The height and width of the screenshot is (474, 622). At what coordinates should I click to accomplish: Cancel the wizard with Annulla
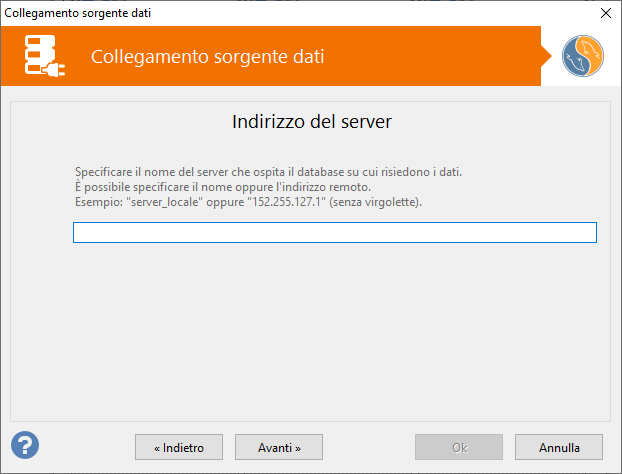(559, 447)
